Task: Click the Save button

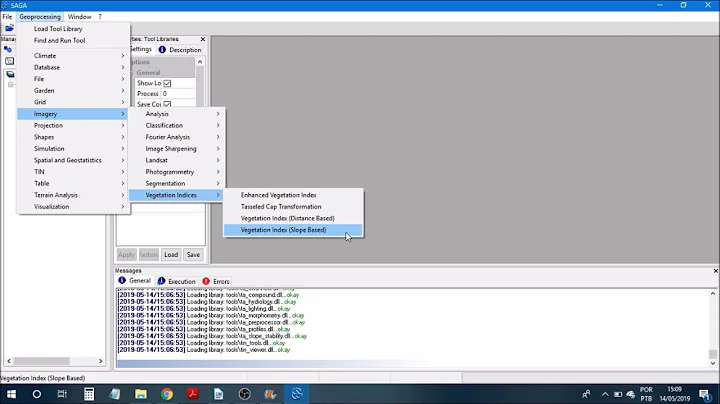Action: 193,254
